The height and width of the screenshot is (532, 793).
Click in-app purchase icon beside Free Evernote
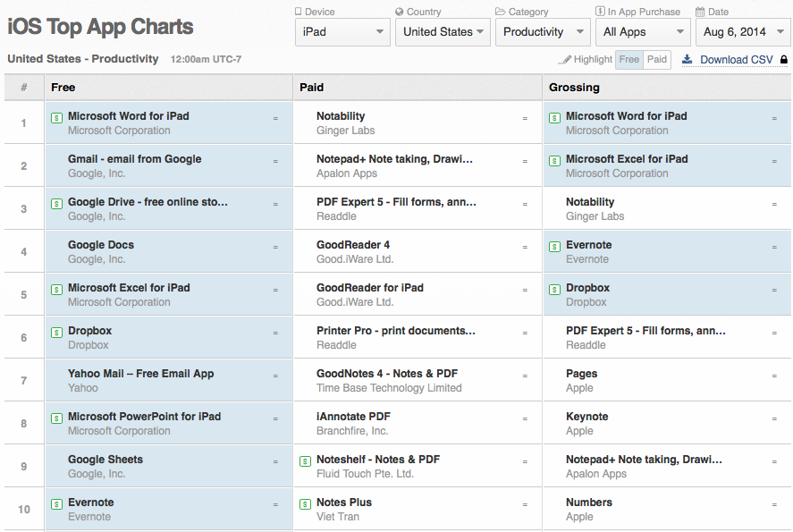click(x=56, y=504)
